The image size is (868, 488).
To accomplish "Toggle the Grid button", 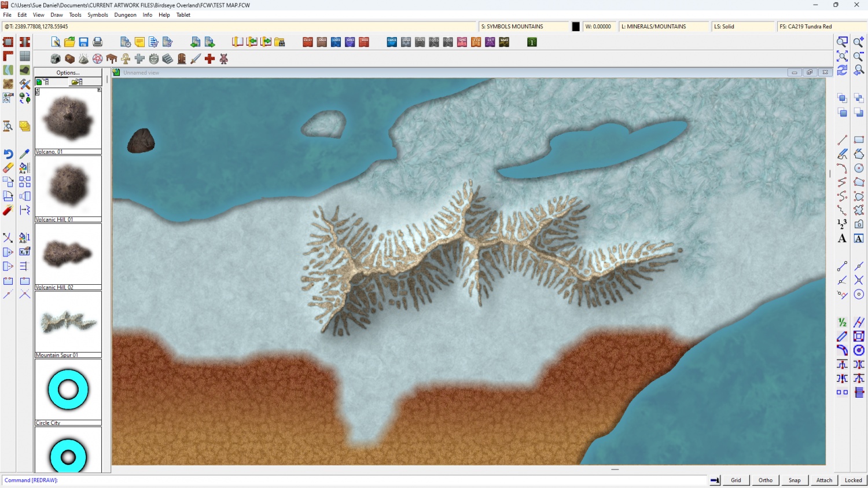I will (736, 480).
